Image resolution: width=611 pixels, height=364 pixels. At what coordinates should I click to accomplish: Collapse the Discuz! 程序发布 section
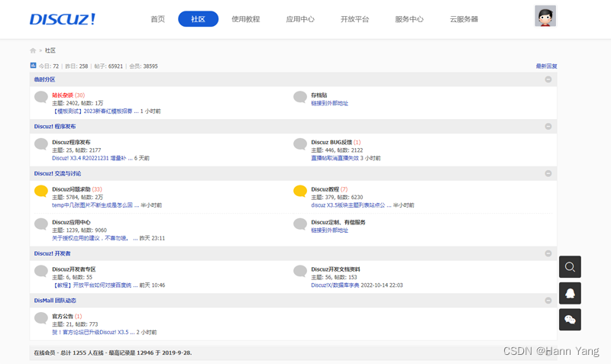[548, 127]
